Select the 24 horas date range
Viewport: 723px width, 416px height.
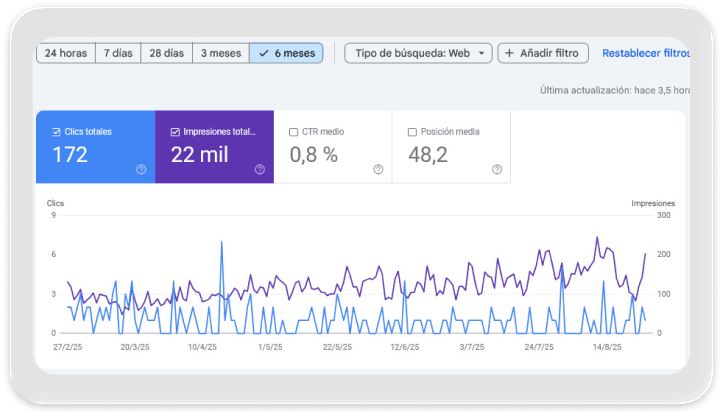click(66, 53)
